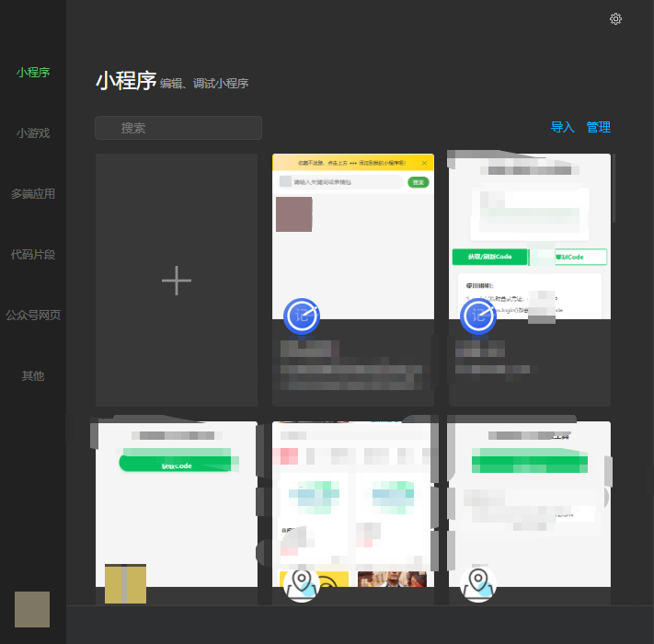
Task: Switch to the 小游戏 tab
Action: coord(32,132)
